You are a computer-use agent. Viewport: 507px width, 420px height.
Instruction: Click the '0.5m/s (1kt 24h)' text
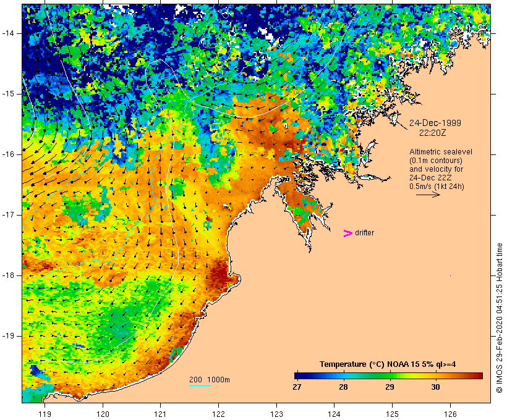(x=437, y=187)
